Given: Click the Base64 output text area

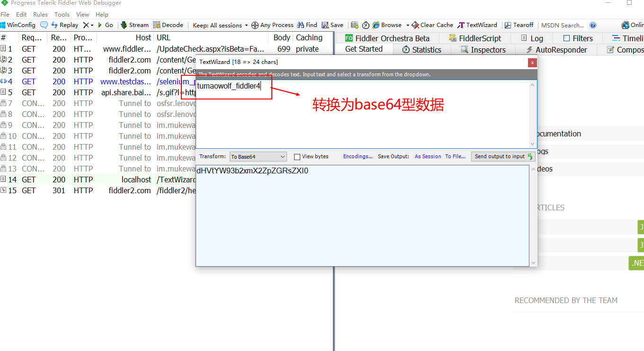Looking at the screenshot, I should point(363,216).
